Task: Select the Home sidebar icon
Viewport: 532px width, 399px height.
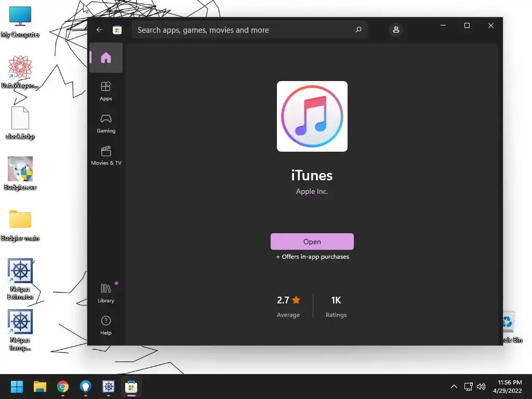Action: pos(106,58)
